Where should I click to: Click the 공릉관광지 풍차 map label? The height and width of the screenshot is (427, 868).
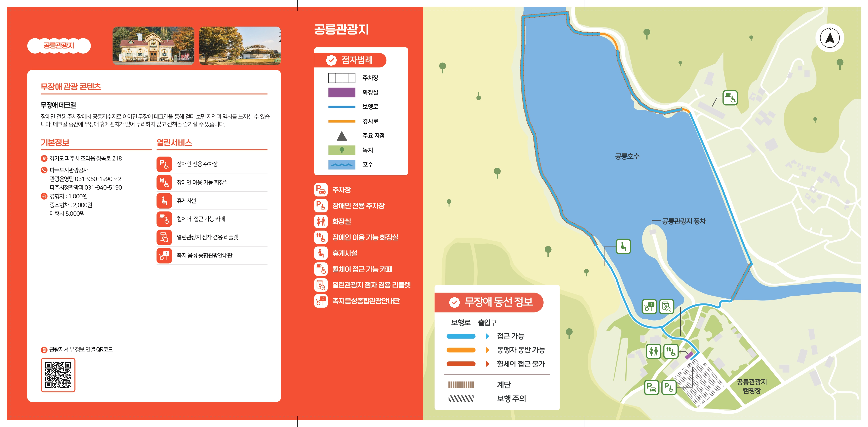point(684,221)
